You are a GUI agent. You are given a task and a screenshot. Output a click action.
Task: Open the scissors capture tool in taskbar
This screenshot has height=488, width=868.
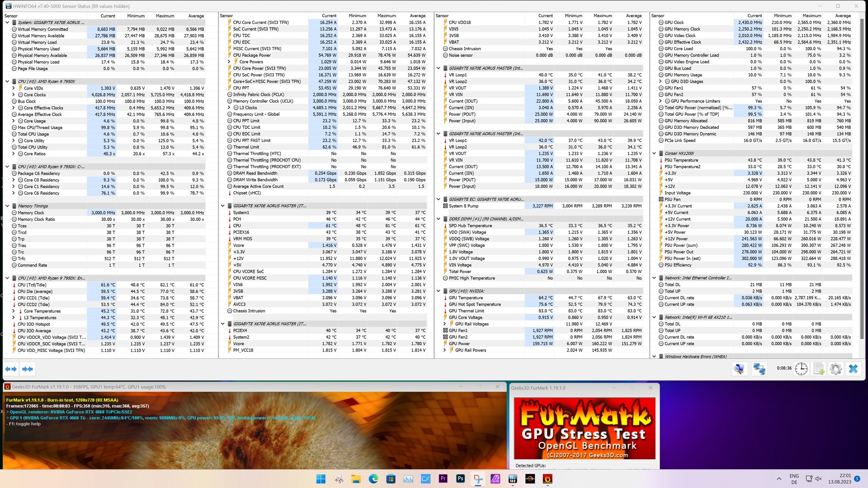point(339,479)
